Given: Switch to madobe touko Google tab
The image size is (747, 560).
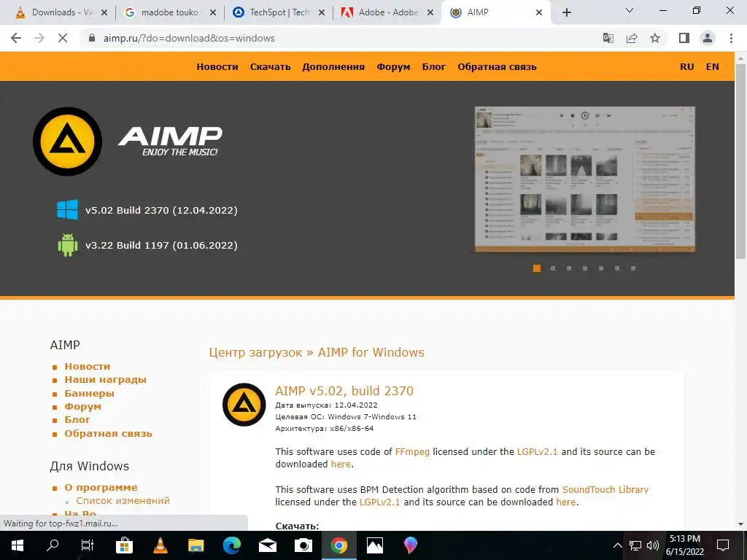Looking at the screenshot, I should pyautogui.click(x=171, y=12).
